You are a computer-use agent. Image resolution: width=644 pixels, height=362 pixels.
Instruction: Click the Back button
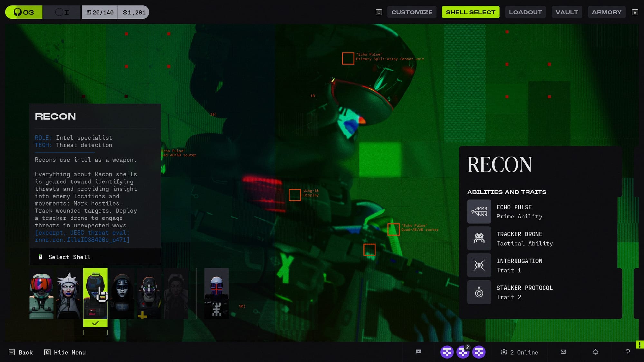point(21,352)
